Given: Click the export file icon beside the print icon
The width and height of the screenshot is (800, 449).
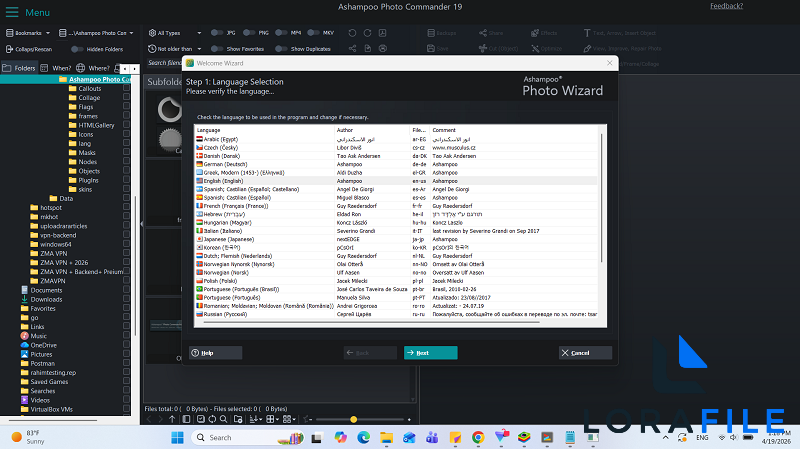Looking at the screenshot, I should (x=367, y=48).
